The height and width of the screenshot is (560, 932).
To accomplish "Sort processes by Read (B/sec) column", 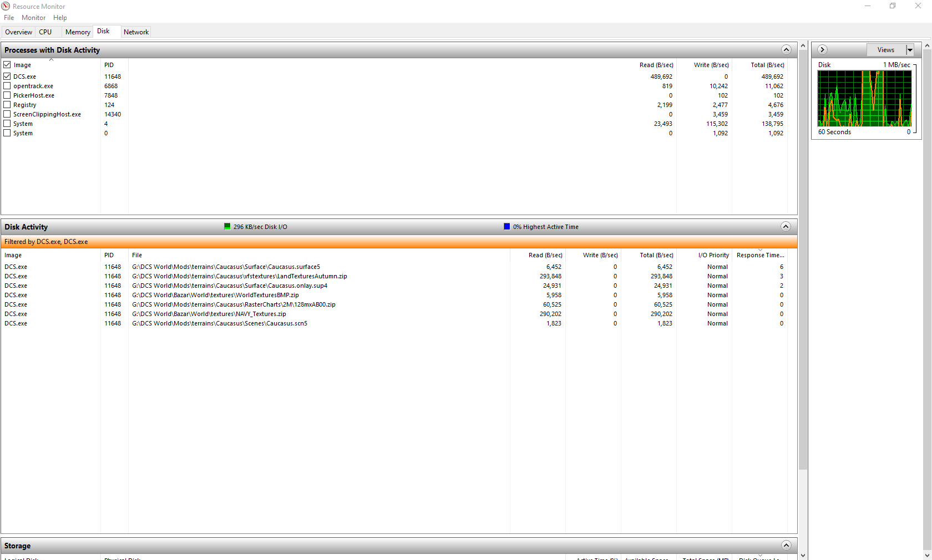I will pyautogui.click(x=656, y=65).
